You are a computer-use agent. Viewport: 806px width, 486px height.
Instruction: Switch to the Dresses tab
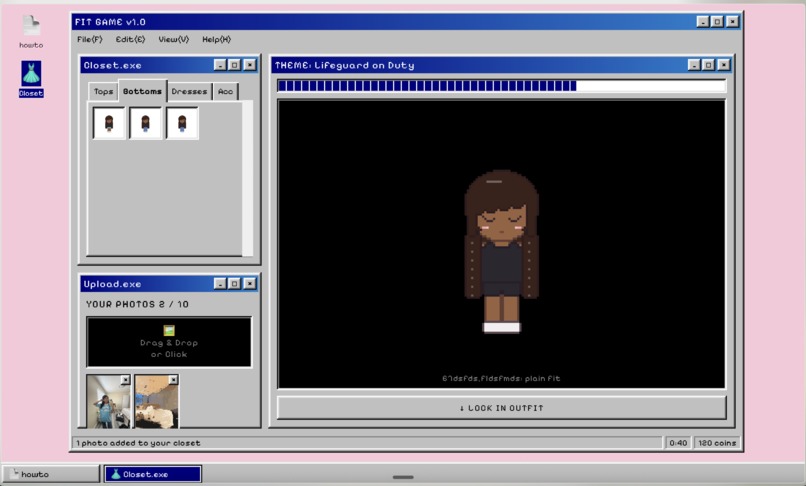pyautogui.click(x=189, y=92)
